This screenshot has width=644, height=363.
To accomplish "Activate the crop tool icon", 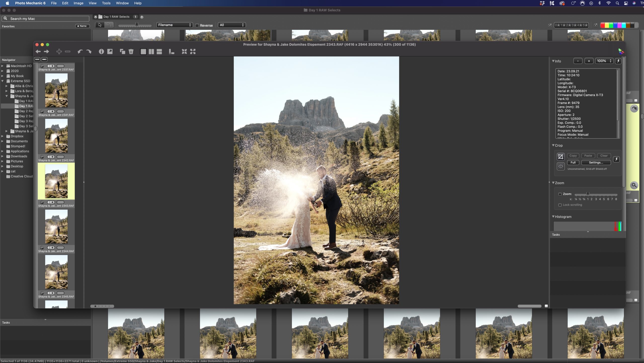I will click(x=561, y=157).
